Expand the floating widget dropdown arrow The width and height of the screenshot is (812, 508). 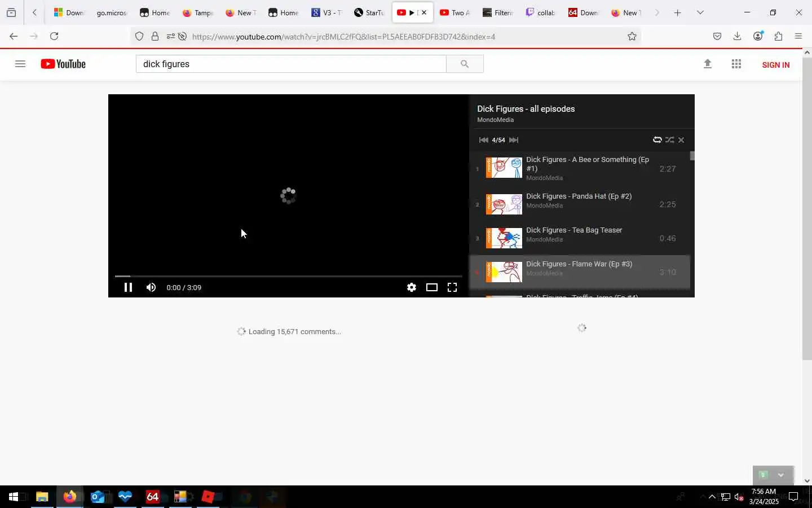781,475
